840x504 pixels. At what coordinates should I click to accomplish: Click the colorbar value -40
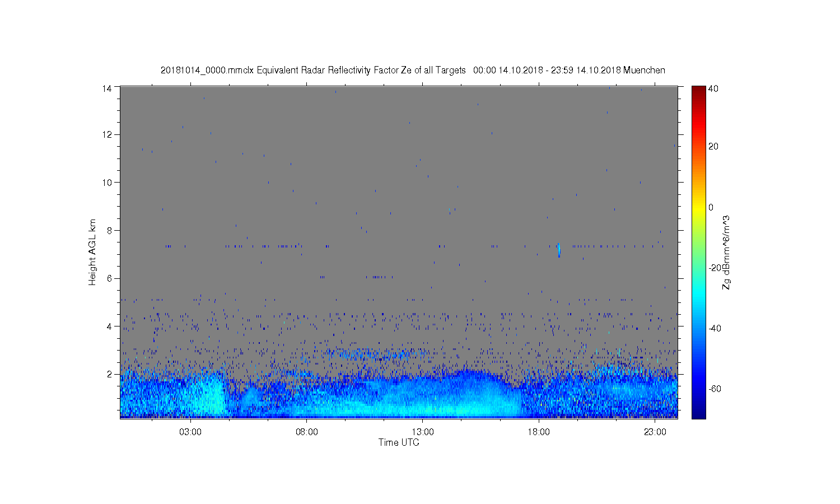[x=714, y=328]
